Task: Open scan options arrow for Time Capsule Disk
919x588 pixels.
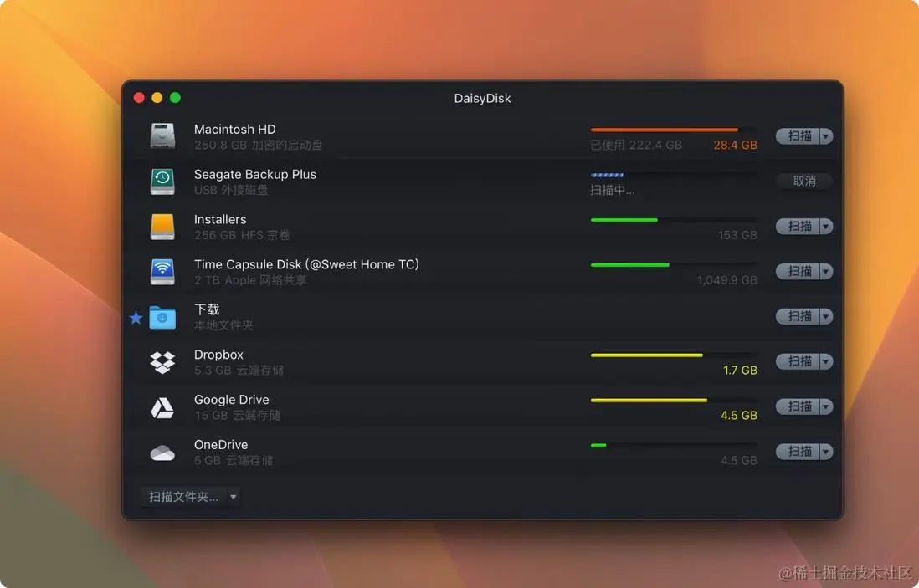Action: point(826,271)
